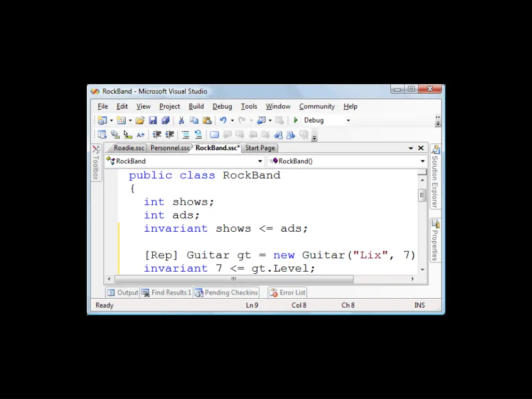Open the New Project dropdown arrow
This screenshot has width=532, height=399.
point(111,121)
